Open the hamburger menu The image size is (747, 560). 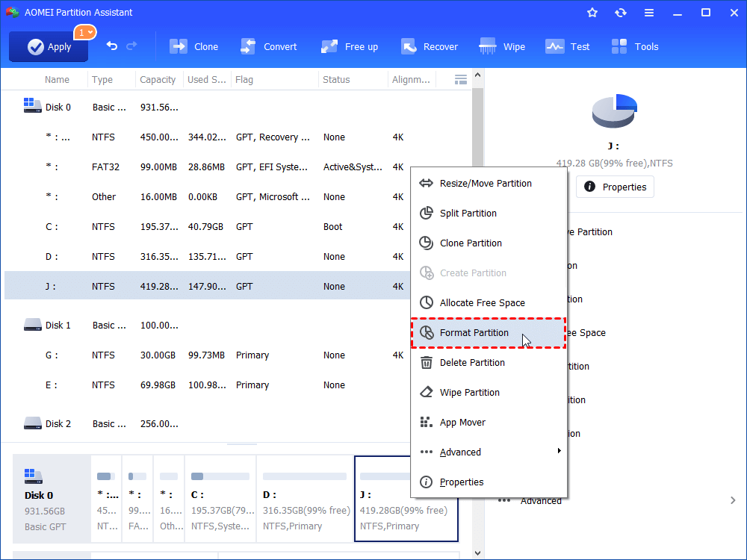[648, 12]
